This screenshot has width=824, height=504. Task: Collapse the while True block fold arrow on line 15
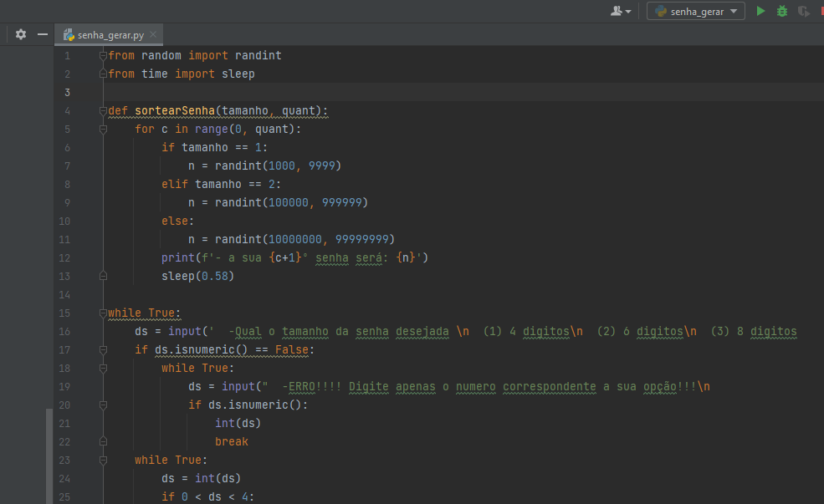102,313
